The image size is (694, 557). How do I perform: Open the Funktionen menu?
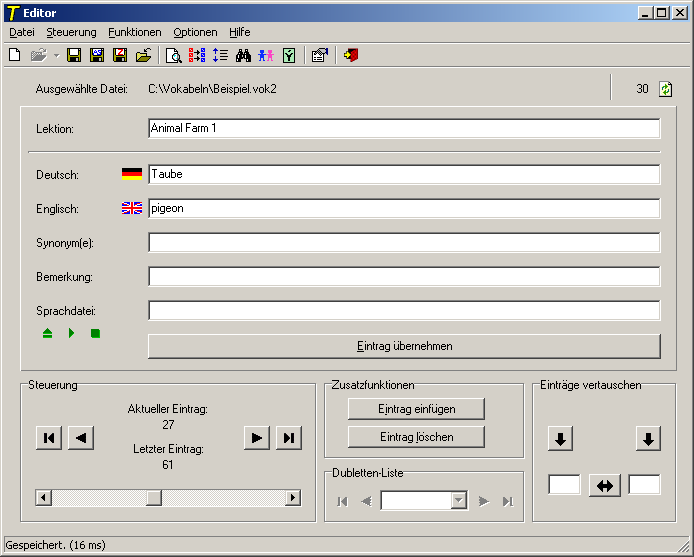pos(134,32)
